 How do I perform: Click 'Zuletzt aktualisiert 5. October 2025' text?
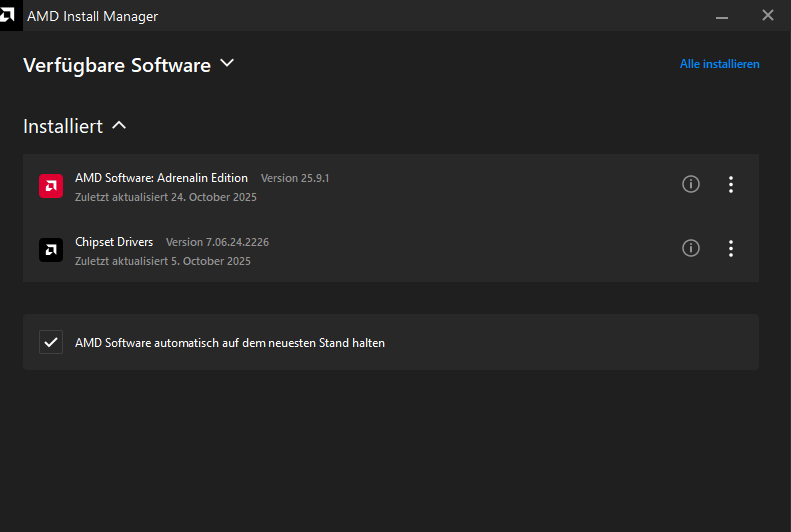163,261
